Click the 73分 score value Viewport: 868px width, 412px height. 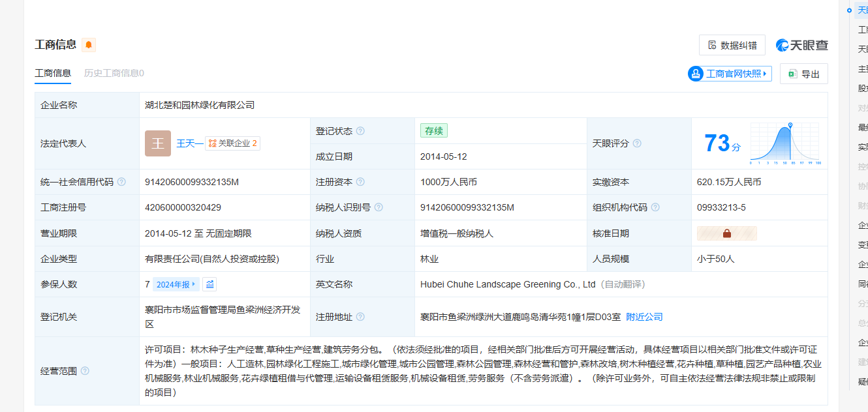click(722, 143)
